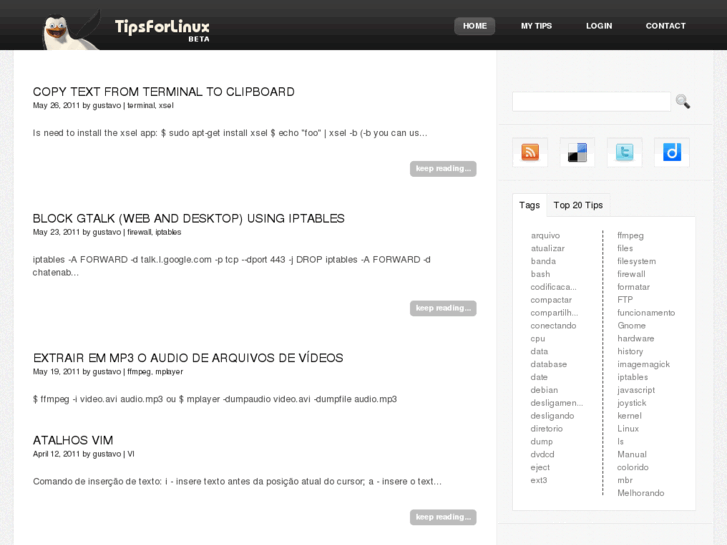This screenshot has height=545, width=727.
Task: Select the 'desligando' tag
Action: (x=552, y=416)
